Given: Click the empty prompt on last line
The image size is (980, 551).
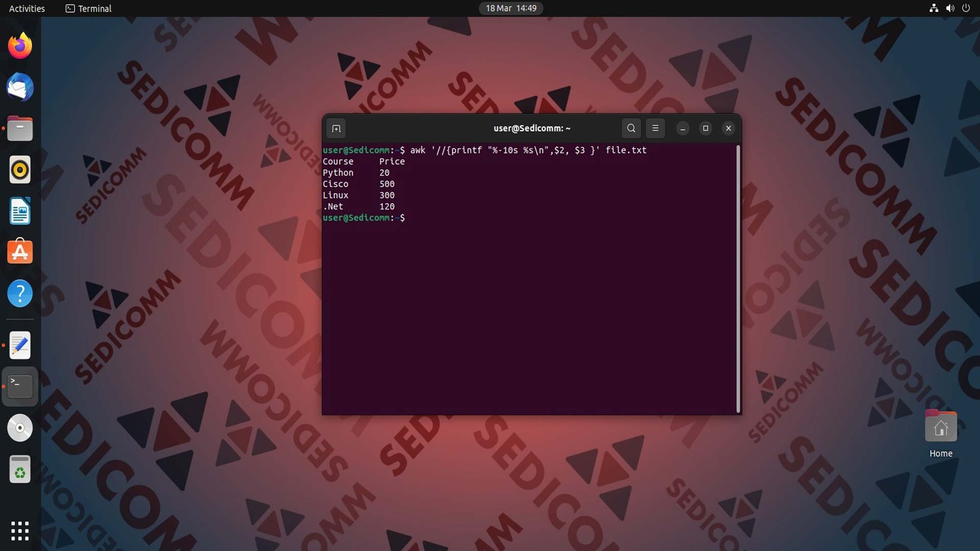Looking at the screenshot, I should (363, 218).
